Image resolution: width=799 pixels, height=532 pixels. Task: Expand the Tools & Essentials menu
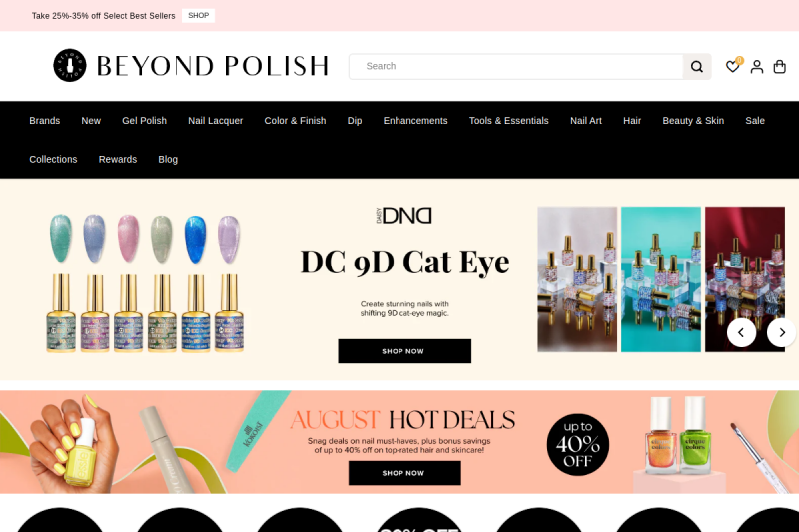coord(508,121)
